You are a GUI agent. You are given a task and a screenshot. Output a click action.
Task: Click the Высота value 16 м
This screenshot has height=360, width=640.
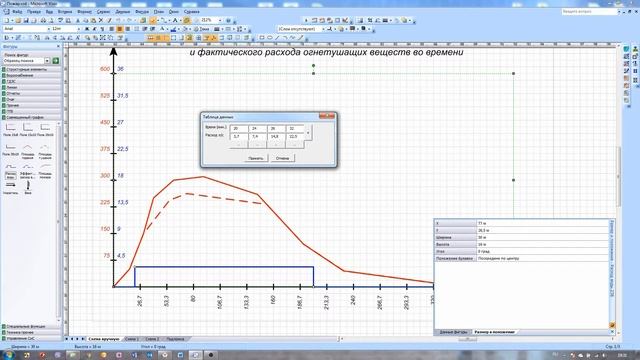pos(542,244)
